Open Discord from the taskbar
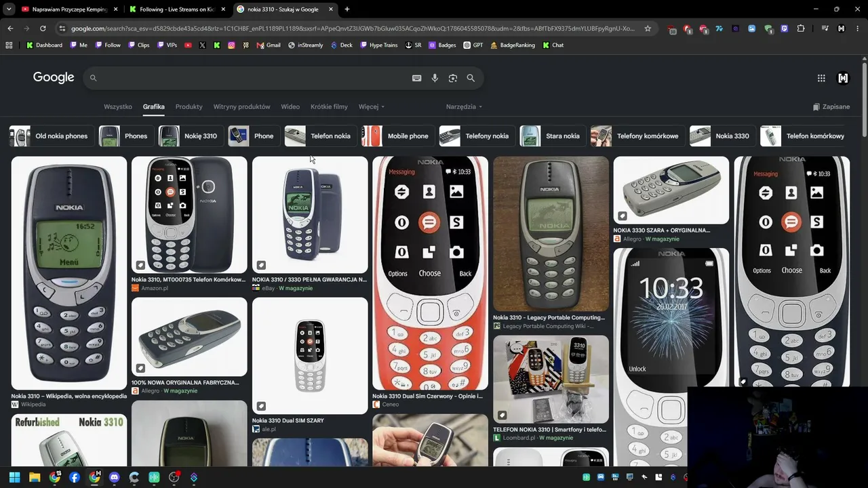Image resolution: width=868 pixels, height=488 pixels. point(114,477)
